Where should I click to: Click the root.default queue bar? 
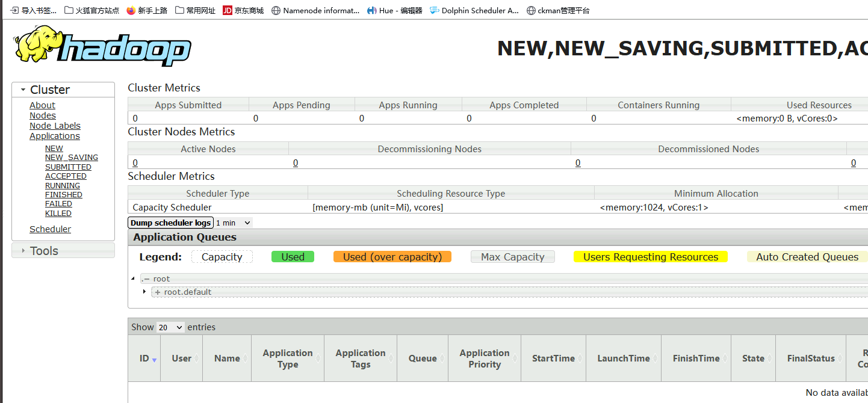coord(510,292)
